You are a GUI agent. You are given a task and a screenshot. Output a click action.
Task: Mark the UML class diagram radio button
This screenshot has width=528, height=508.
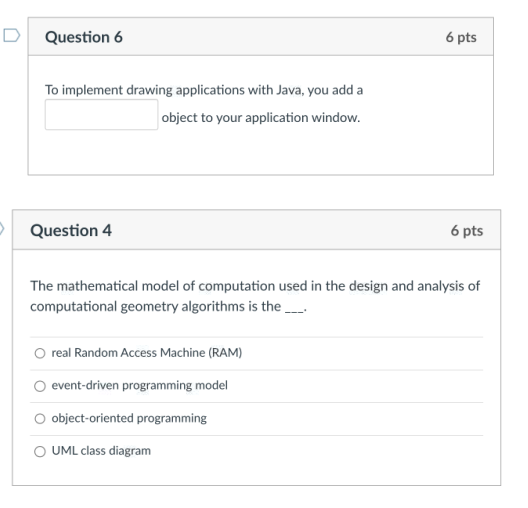point(40,451)
